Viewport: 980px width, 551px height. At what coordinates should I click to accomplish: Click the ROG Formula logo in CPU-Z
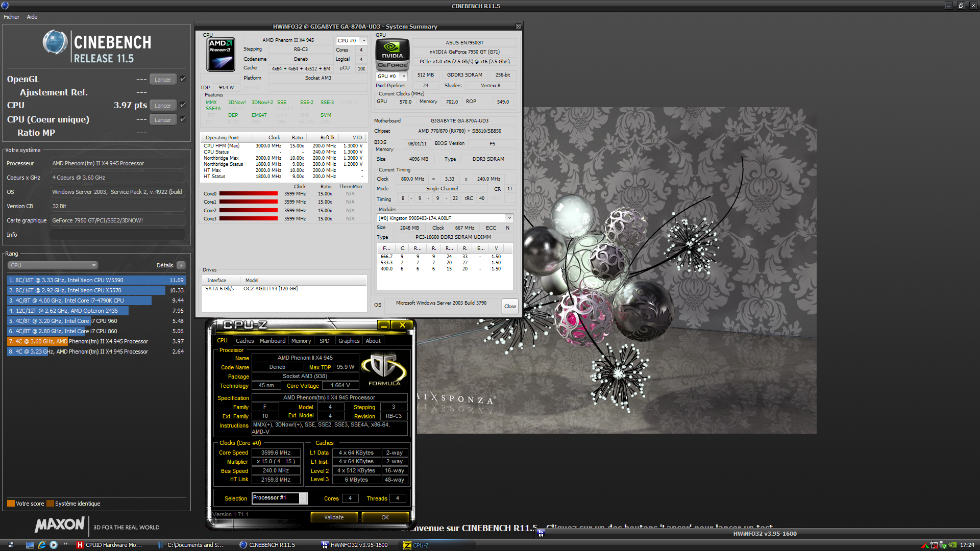coord(384,368)
